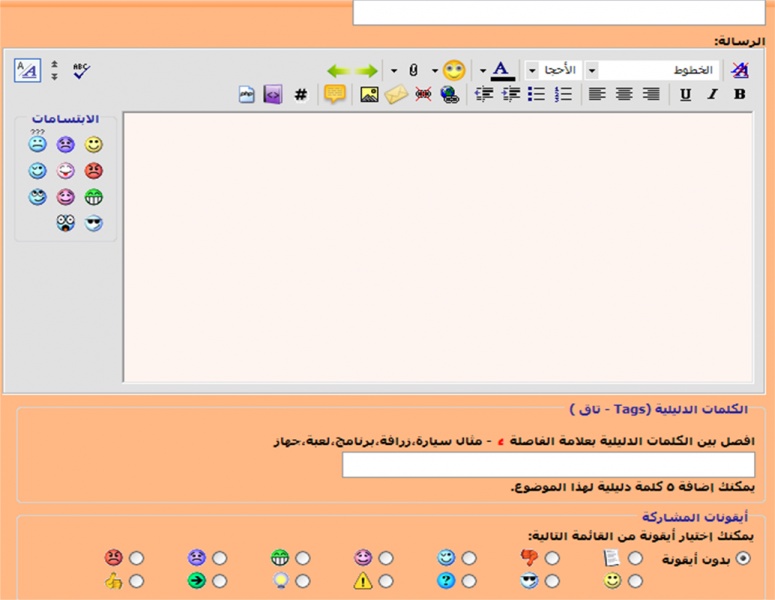
Task: Click the remove formatting icon
Action: pos(739,70)
